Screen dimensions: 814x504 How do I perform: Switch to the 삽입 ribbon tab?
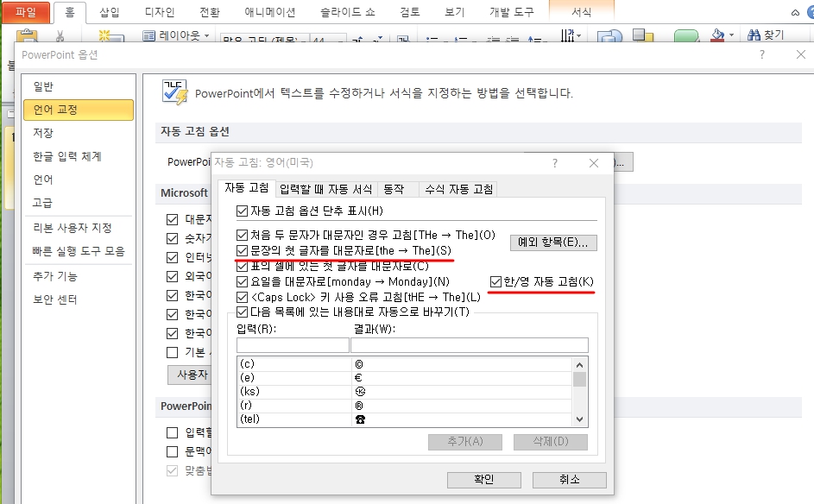tap(109, 12)
